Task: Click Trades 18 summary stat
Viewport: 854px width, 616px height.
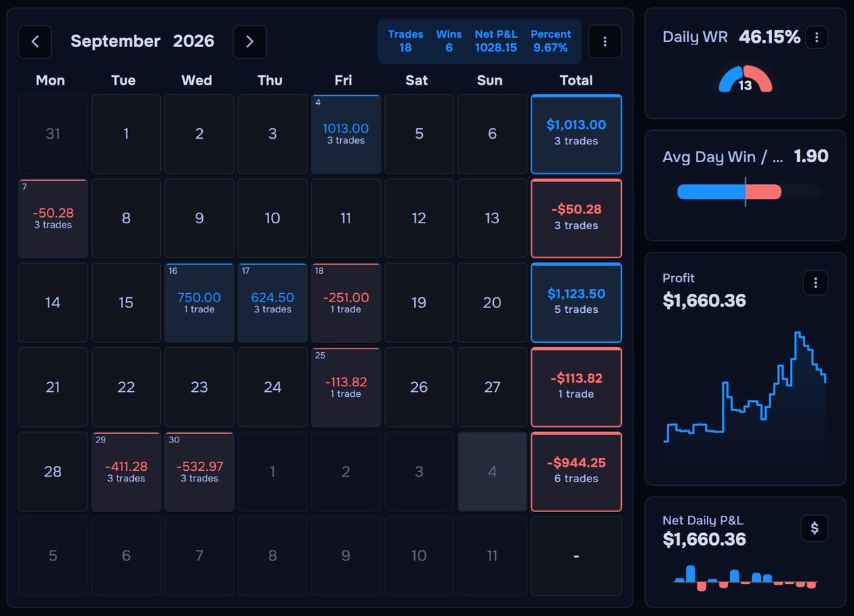Action: click(406, 41)
